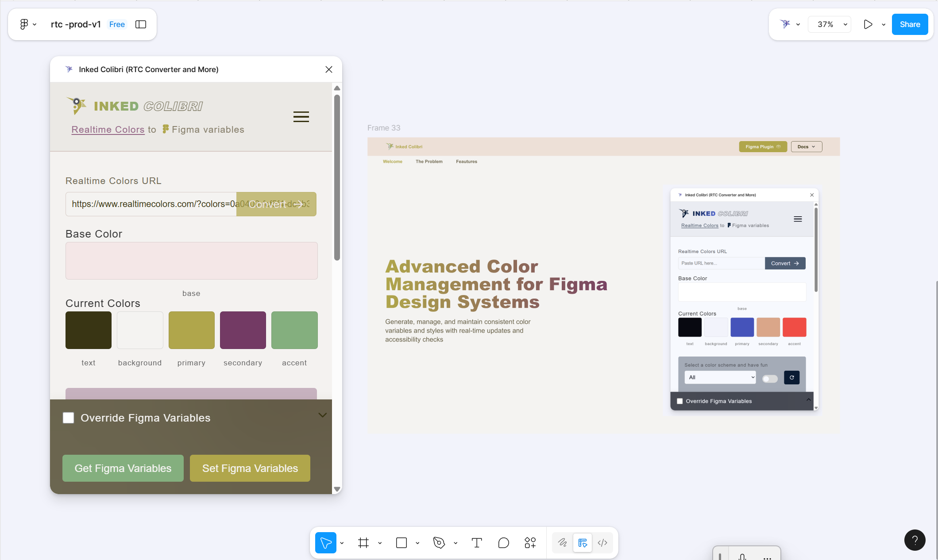Screen dimensions: 938x560
Task: Switch to Dev Mode code icon
Action: pos(602,543)
